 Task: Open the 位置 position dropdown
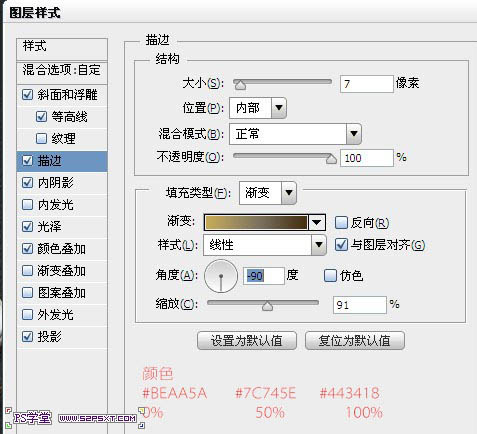[x=258, y=108]
